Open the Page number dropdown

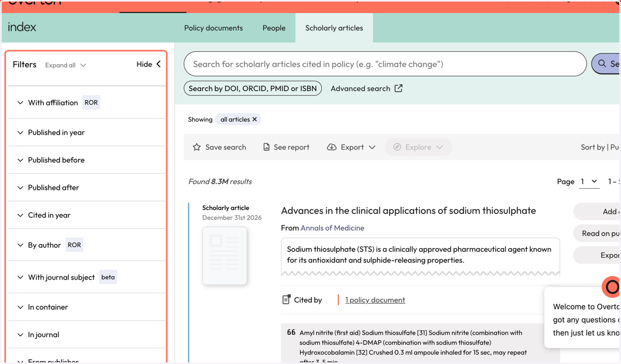click(x=589, y=181)
